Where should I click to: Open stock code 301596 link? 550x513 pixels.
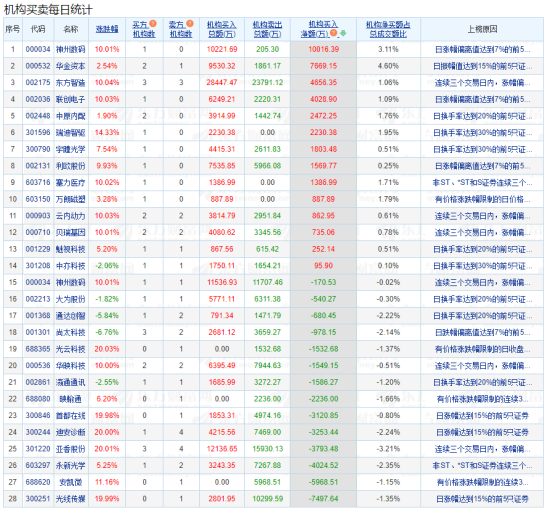coord(38,133)
